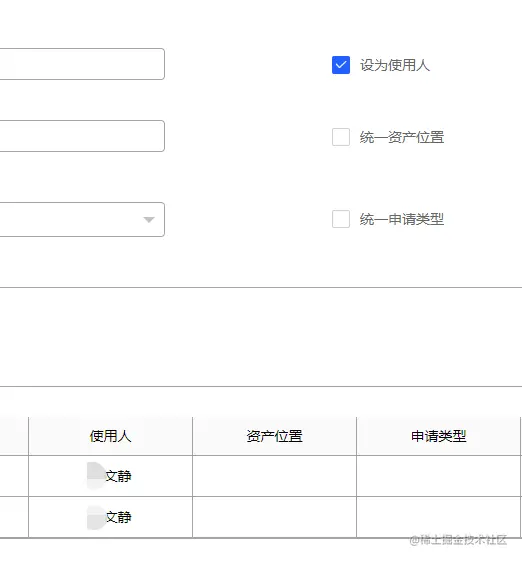This screenshot has height=561, width=522.
Task: Click the 统一申请类型 label text
Action: (402, 219)
